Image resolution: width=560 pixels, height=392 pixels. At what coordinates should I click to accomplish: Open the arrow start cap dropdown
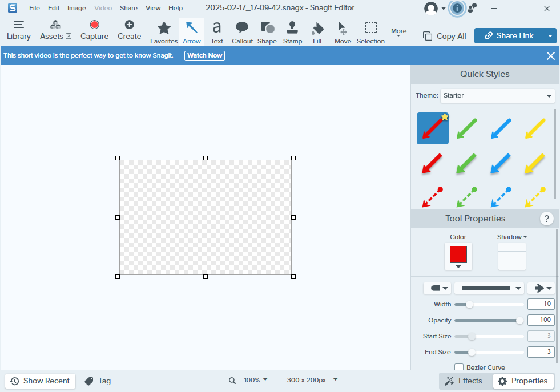437,288
